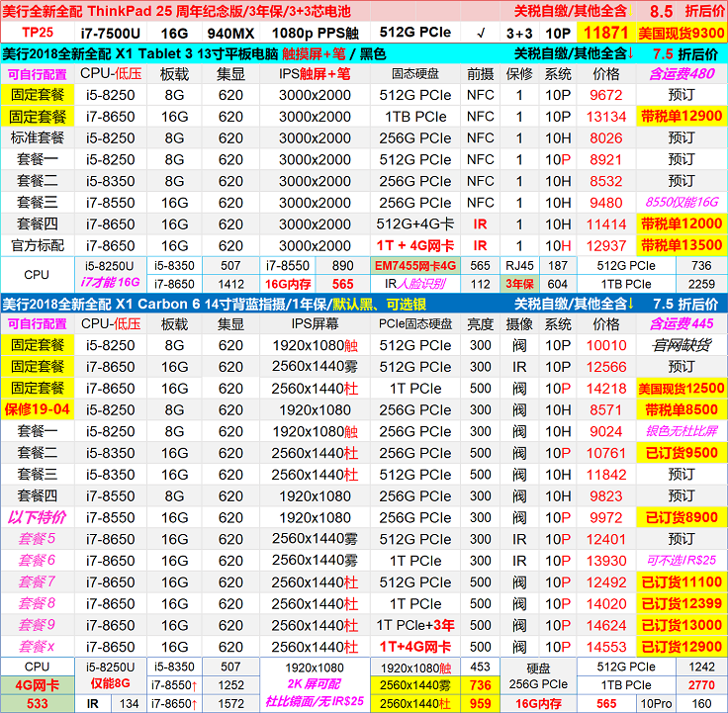The height and width of the screenshot is (713, 728).
Task: Select the 带税单12900 cell
Action: pyautogui.click(x=682, y=117)
